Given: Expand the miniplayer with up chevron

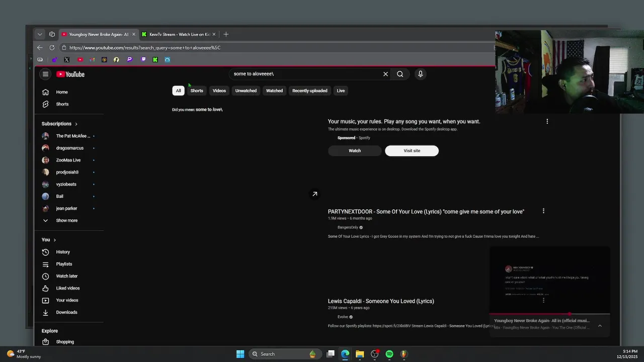Looking at the screenshot, I should (600, 326).
